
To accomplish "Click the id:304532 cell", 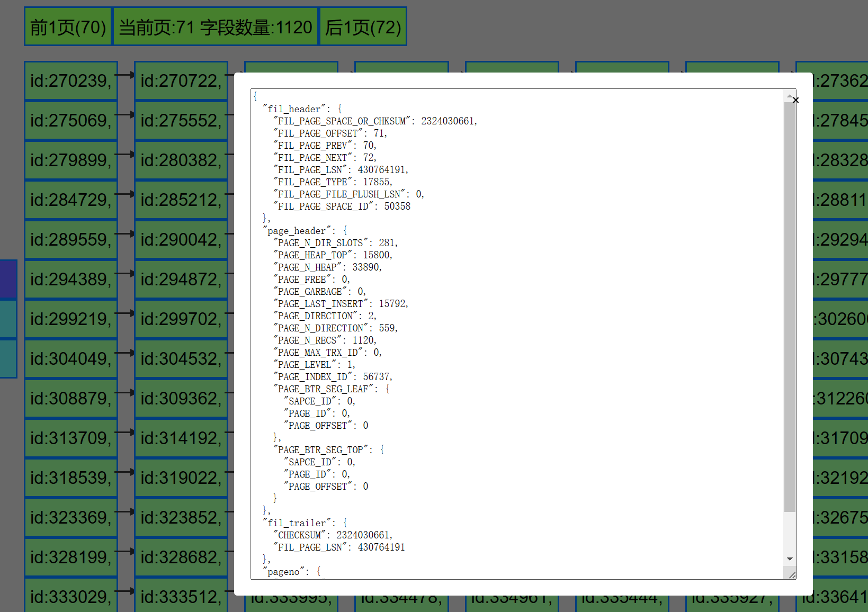I will coord(181,358).
